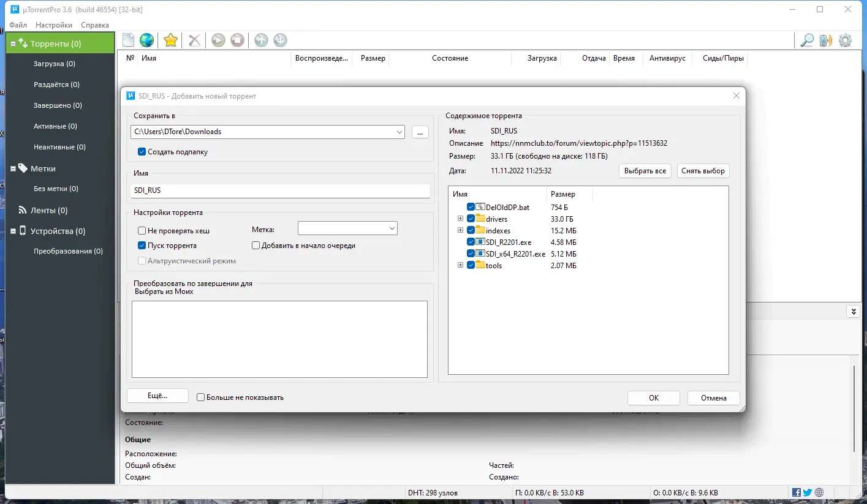The image size is (867, 504).
Task: Click the drivers folder icon
Action: click(x=480, y=219)
